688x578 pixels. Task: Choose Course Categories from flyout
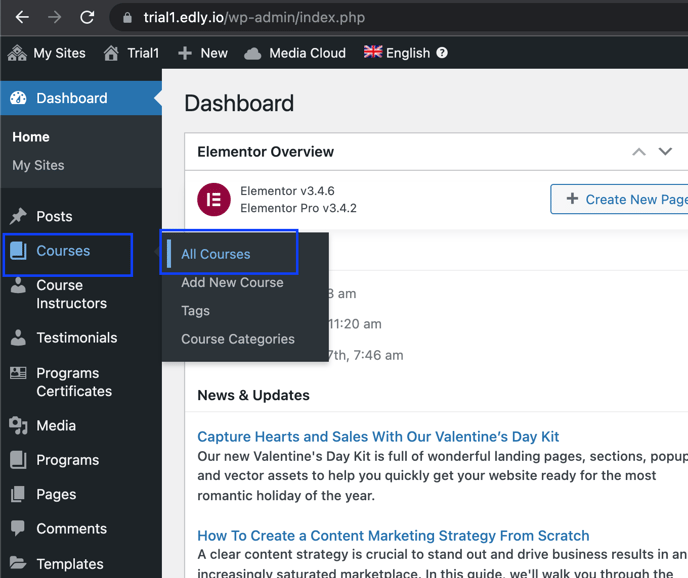tap(238, 339)
